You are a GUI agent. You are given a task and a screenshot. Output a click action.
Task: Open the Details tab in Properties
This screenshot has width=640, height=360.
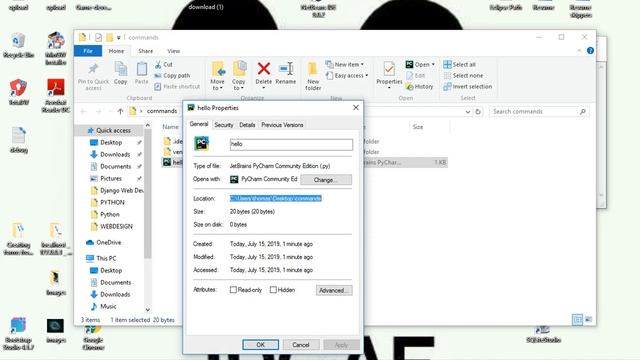(x=247, y=125)
